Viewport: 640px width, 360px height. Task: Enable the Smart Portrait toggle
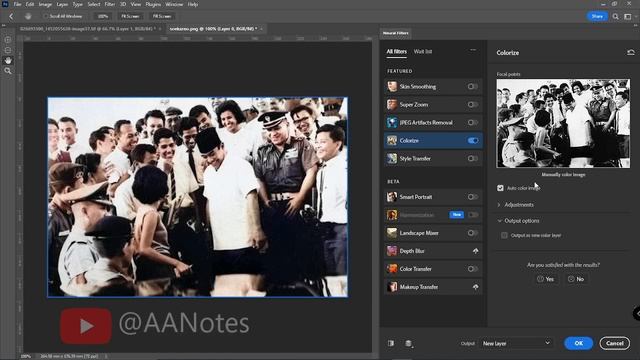click(473, 197)
